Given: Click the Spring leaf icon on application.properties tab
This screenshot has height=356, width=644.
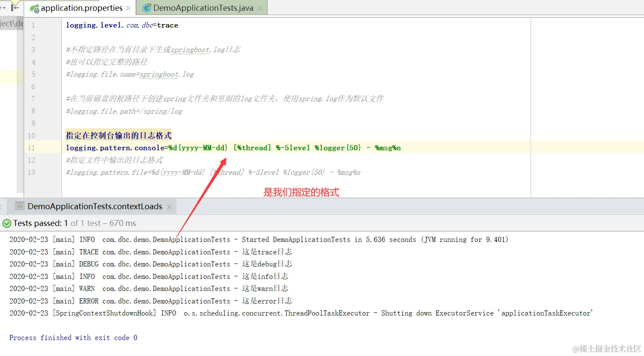Looking at the screenshot, I should (x=34, y=8).
